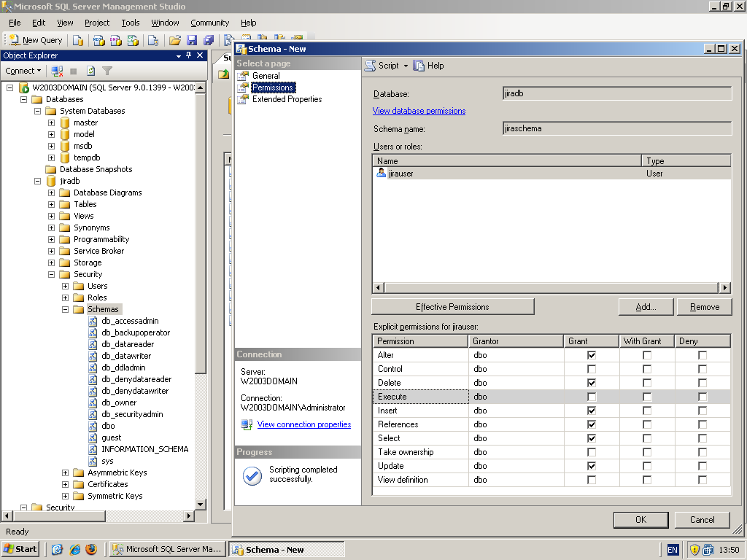747x560 pixels.
Task: Click the Save All icon
Action: tap(209, 41)
